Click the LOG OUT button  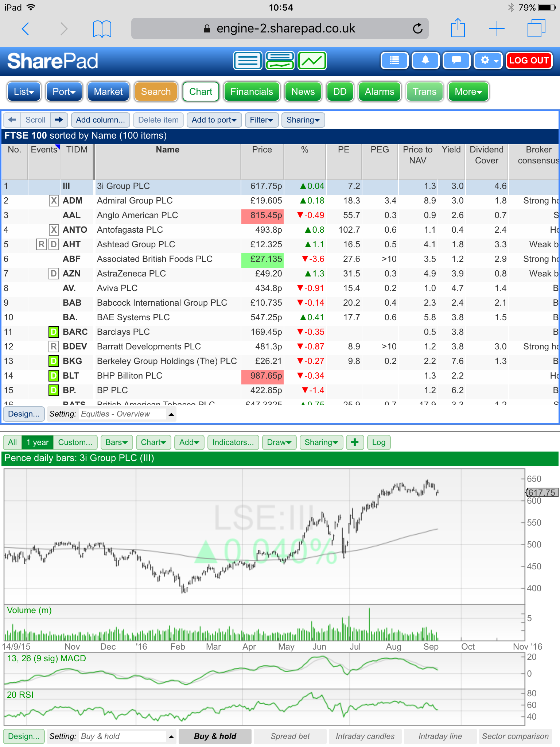click(529, 61)
